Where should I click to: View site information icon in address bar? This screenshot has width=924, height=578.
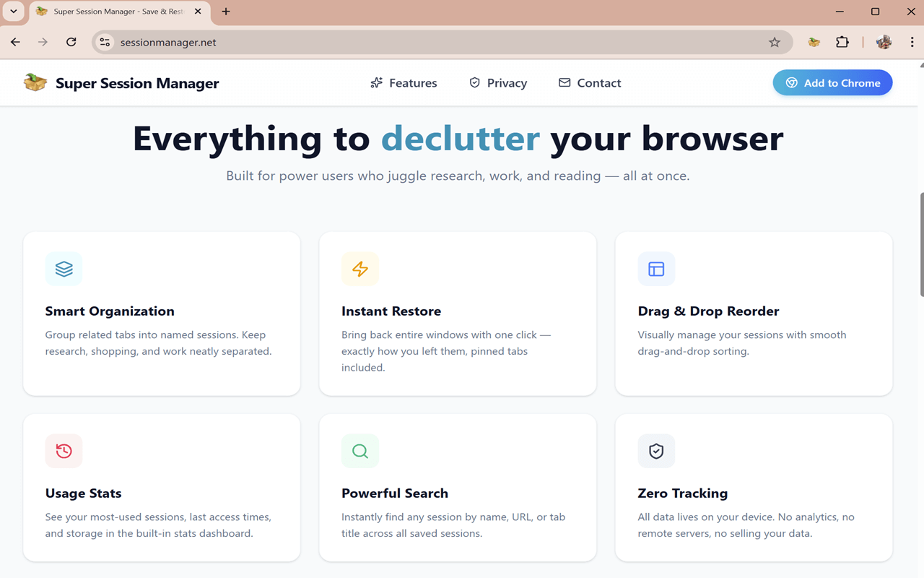(x=105, y=42)
